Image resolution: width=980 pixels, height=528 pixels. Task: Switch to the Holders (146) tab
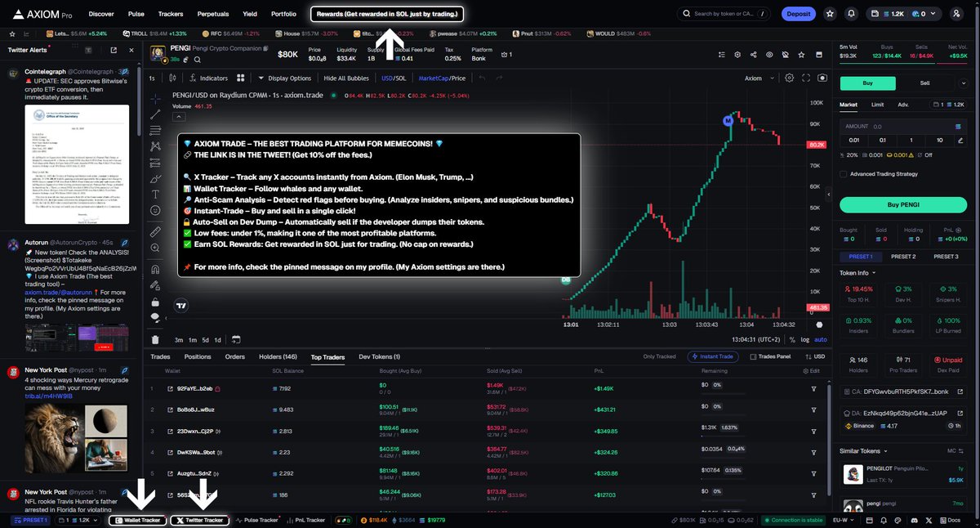pos(278,356)
